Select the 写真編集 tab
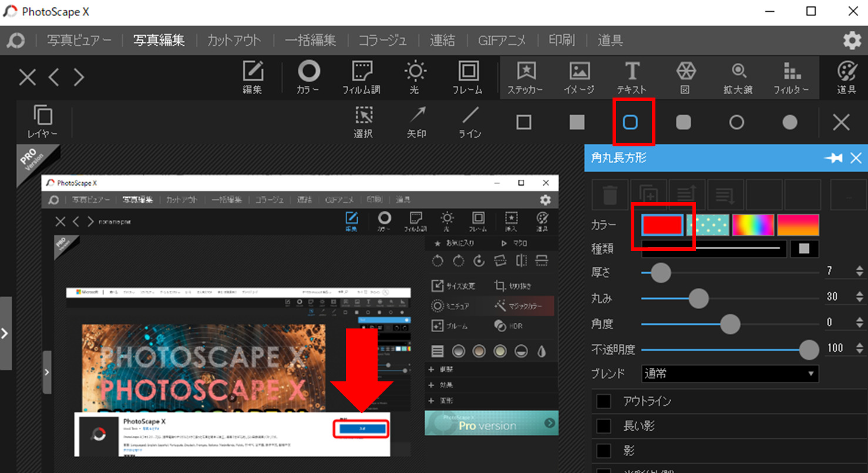 coord(159,41)
